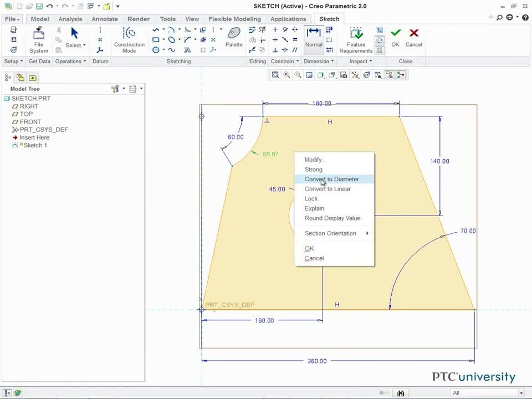Click the 360.00 dimension value

[x=317, y=361]
